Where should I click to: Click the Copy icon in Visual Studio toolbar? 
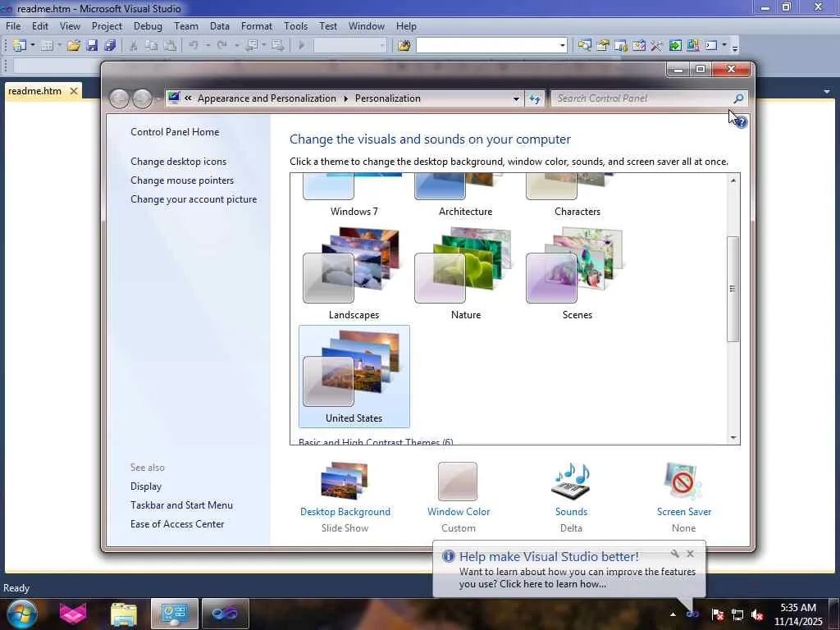click(152, 46)
